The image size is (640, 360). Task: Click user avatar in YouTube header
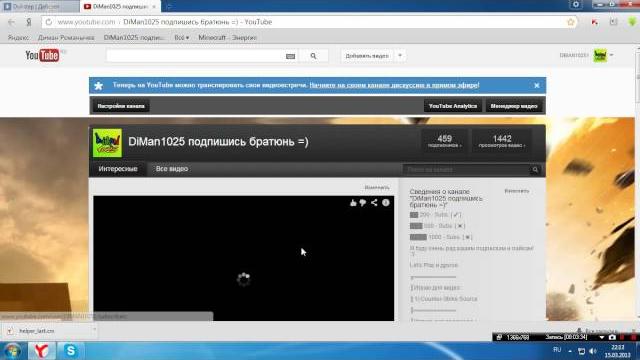pos(600,55)
